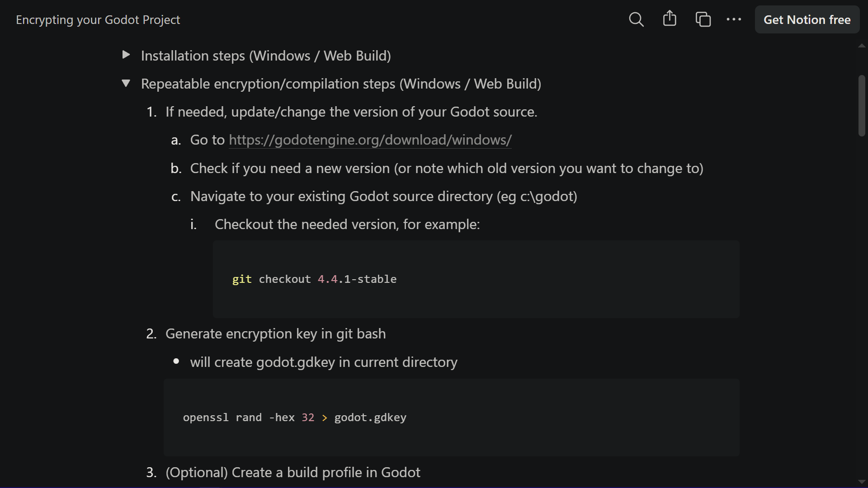The image size is (868, 488).
Task: Open the three-dot more options menu
Action: [x=734, y=19]
